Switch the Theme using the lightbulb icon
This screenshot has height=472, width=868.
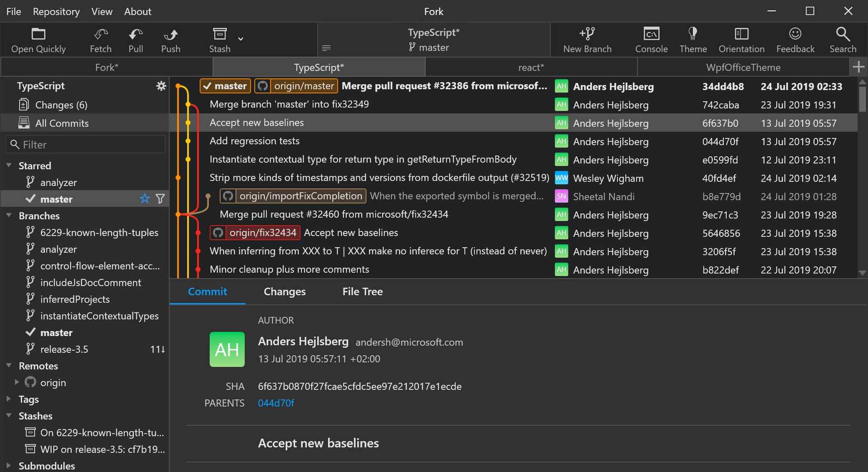693,33
